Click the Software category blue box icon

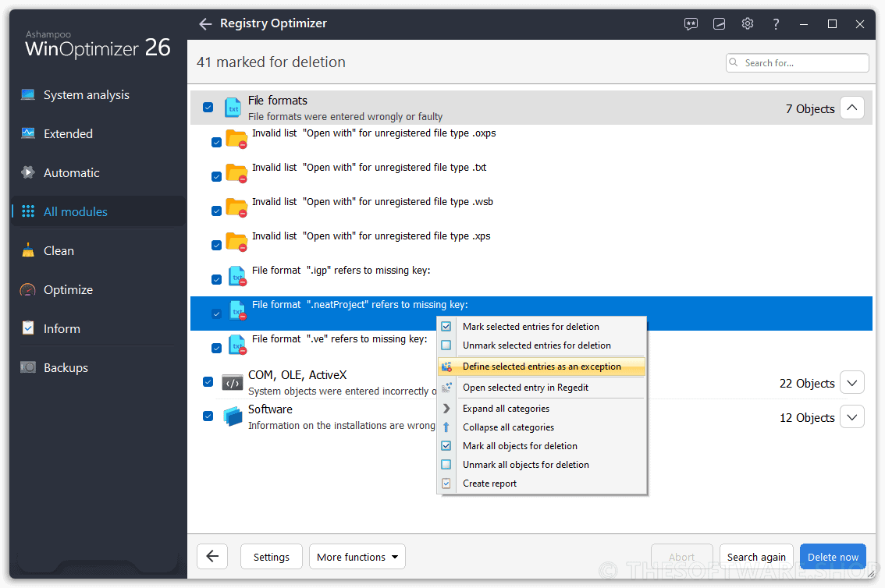click(233, 417)
